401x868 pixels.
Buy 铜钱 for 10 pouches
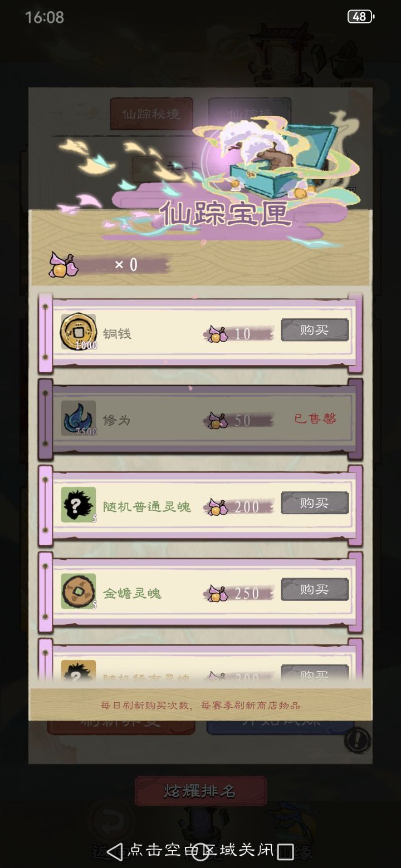pos(315,330)
